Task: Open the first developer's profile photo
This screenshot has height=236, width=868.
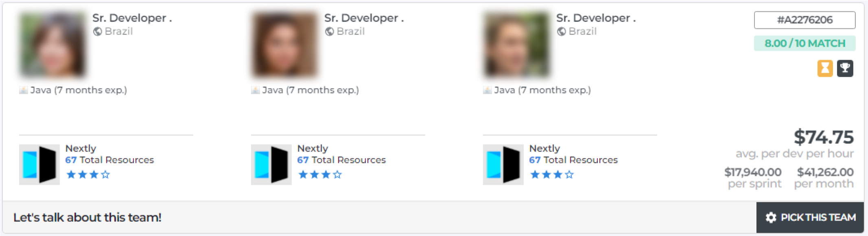Action: [x=52, y=44]
